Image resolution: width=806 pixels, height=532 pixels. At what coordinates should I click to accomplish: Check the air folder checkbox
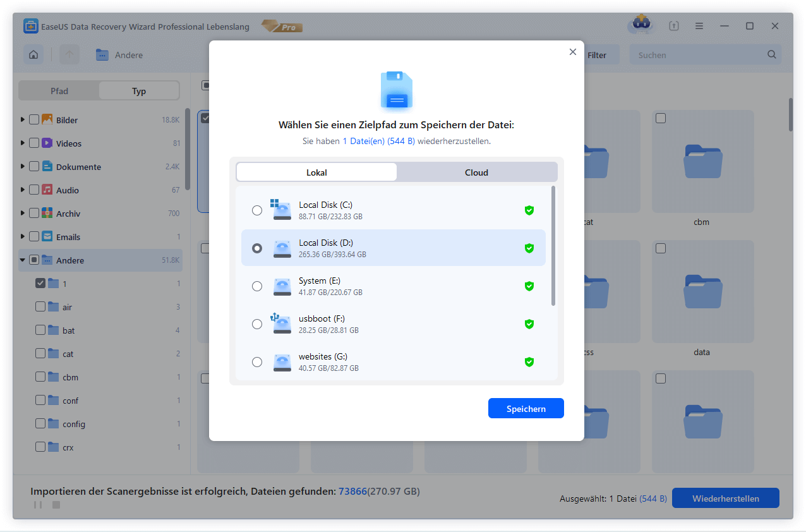point(40,307)
